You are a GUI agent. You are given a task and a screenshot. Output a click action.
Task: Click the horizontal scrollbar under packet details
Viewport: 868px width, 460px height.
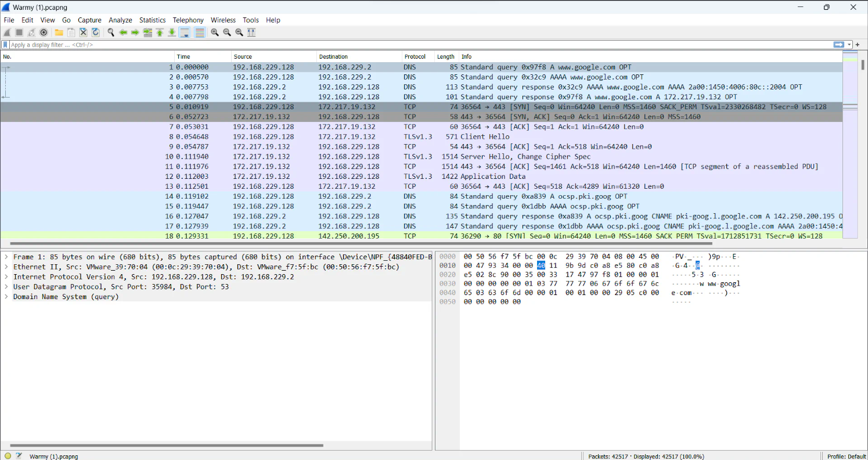pyautogui.click(x=163, y=445)
